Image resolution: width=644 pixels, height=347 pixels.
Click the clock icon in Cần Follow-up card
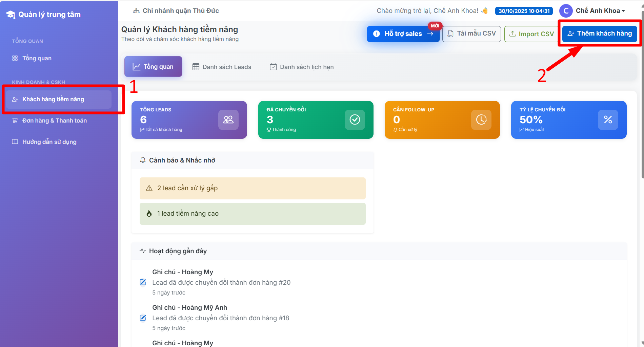tap(481, 120)
